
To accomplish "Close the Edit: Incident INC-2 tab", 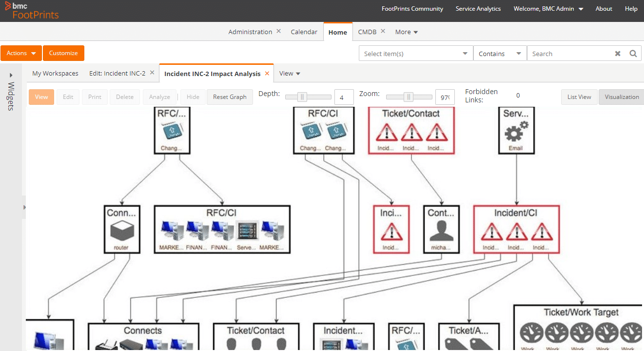I will 152,73.
